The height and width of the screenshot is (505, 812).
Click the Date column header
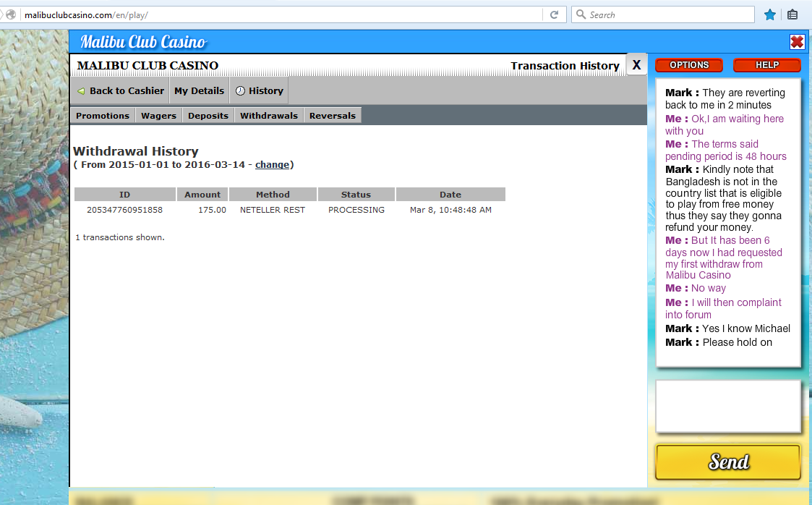point(450,194)
